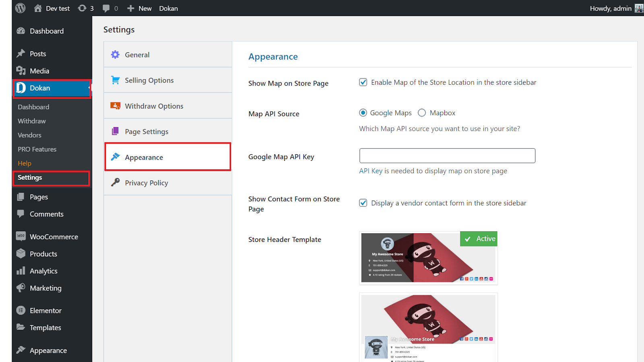Click the Media icon in sidebar
Image resolution: width=644 pixels, height=362 pixels.
pos(21,71)
